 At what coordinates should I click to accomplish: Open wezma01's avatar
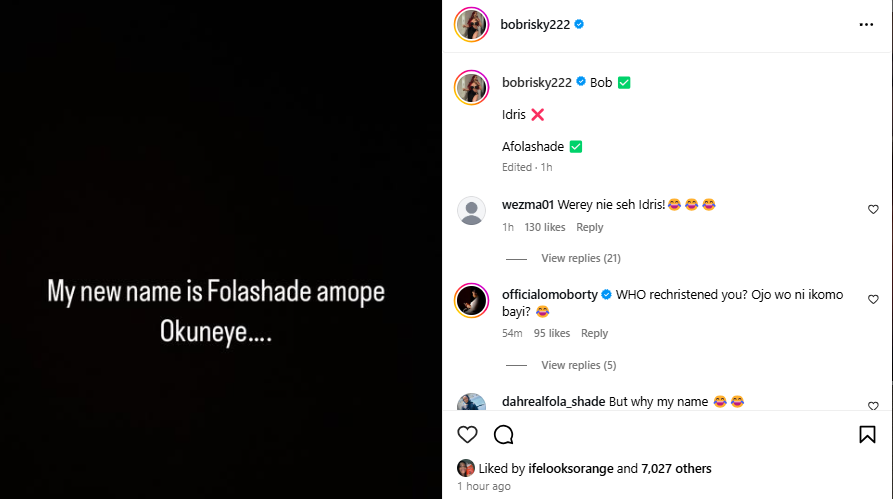coord(471,211)
